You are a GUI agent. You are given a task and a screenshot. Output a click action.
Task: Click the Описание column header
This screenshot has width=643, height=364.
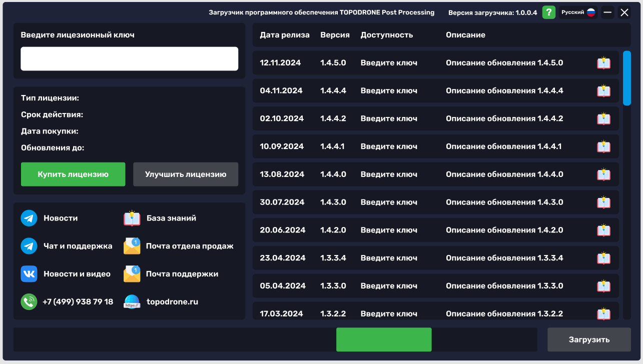[465, 35]
